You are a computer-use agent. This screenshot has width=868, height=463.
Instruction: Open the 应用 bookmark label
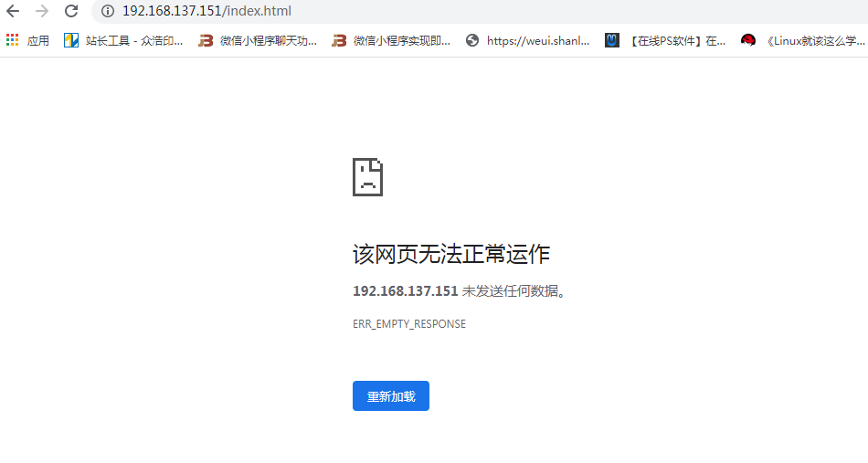point(37,40)
